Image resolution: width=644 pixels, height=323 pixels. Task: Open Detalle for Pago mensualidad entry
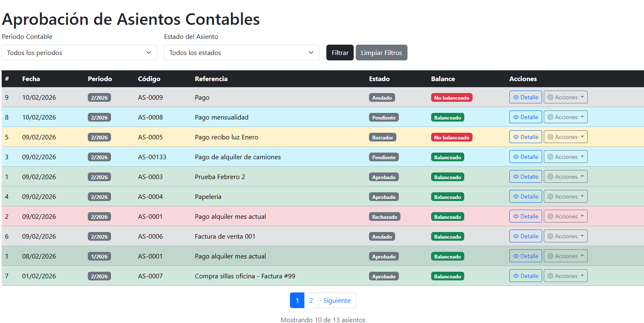tap(517, 117)
